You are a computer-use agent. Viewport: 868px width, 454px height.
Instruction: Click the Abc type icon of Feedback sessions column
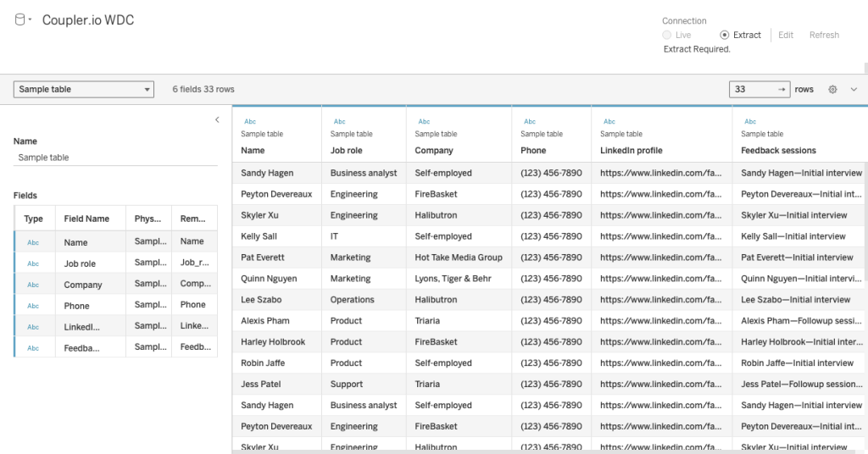pyautogui.click(x=750, y=122)
